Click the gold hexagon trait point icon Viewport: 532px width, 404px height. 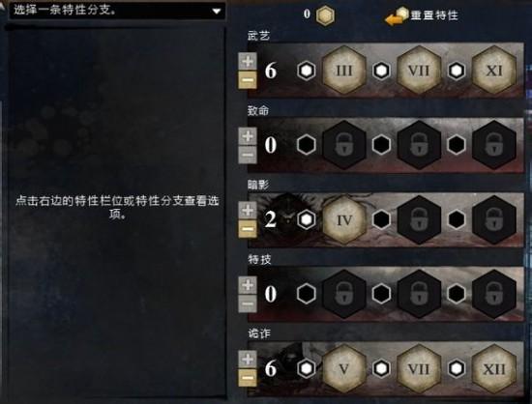point(325,15)
